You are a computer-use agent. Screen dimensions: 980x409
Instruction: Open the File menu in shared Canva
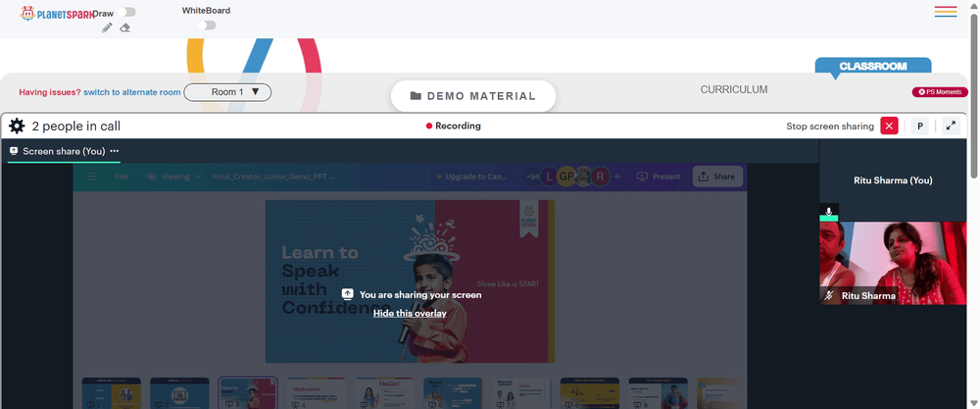pyautogui.click(x=122, y=177)
